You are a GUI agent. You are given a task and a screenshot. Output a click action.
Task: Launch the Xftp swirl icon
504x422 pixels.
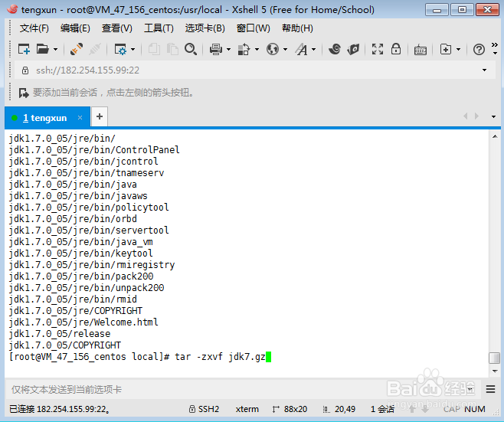pyautogui.click(x=335, y=49)
